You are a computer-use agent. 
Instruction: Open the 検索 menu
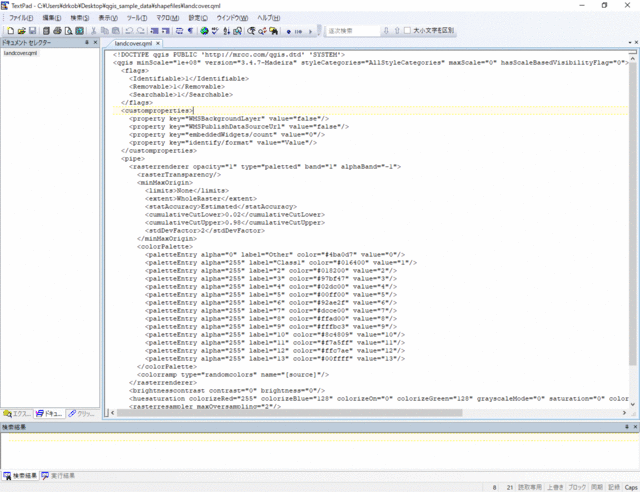[80, 18]
